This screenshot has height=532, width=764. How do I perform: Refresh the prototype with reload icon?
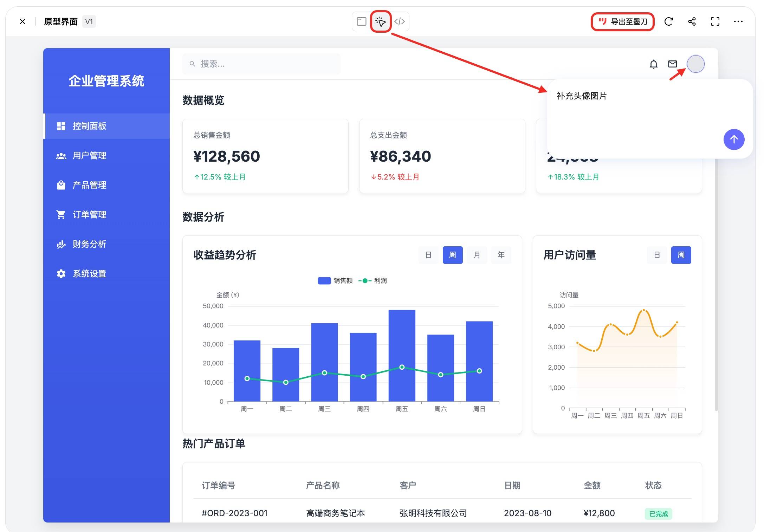[x=669, y=22]
